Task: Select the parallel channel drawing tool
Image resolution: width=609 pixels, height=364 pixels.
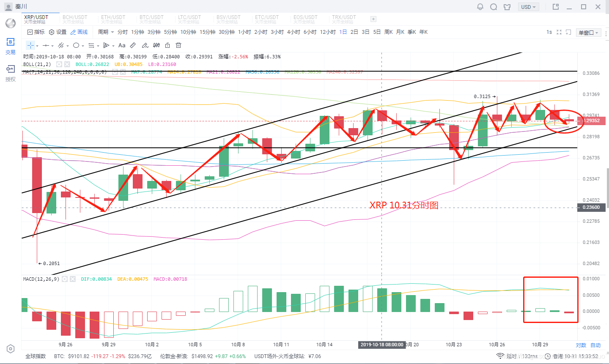Action: [x=61, y=45]
